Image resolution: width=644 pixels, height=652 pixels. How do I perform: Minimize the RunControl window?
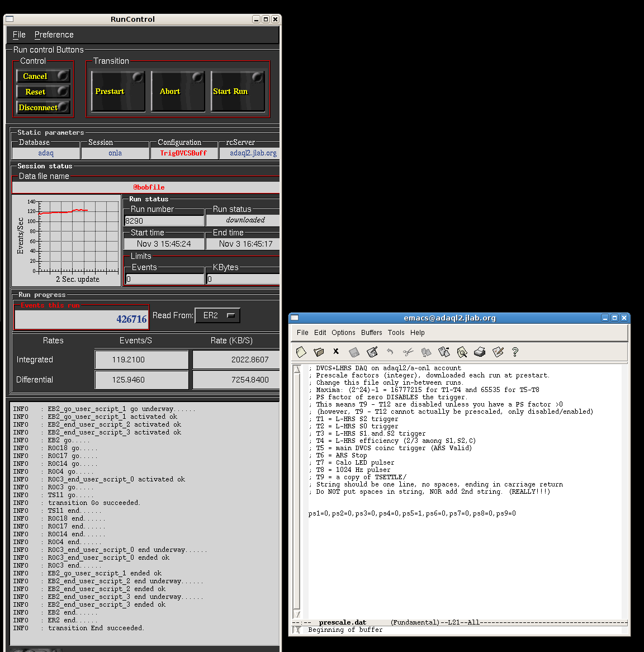[257, 19]
